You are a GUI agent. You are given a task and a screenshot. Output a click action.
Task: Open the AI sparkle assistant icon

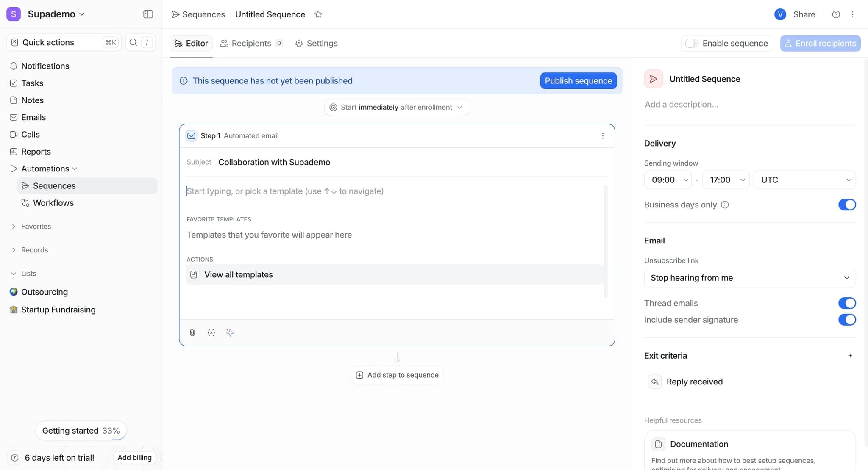230,333
